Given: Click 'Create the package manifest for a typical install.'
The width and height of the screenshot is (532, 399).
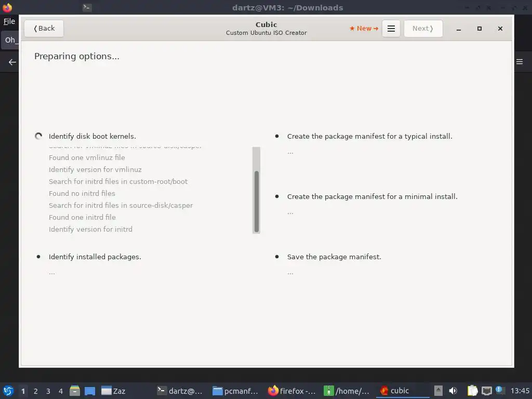Looking at the screenshot, I should tap(369, 137).
